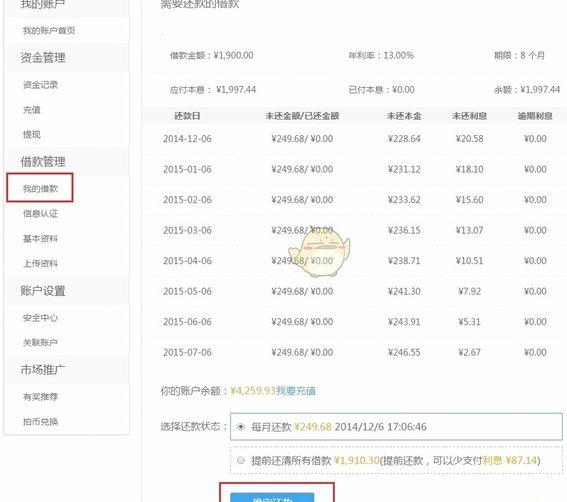The image size is (567, 502).
Task: Select the 每月还款 ¥249.68 radio option
Action: point(240,427)
